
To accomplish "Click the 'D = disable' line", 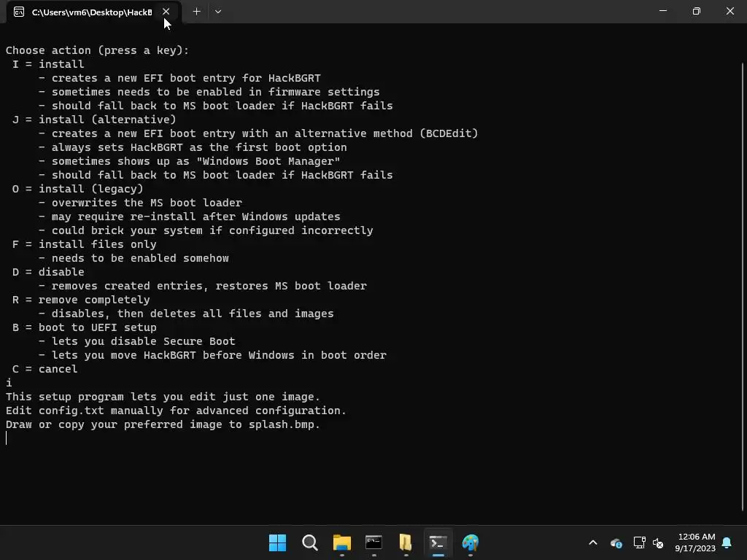I will point(48,272).
